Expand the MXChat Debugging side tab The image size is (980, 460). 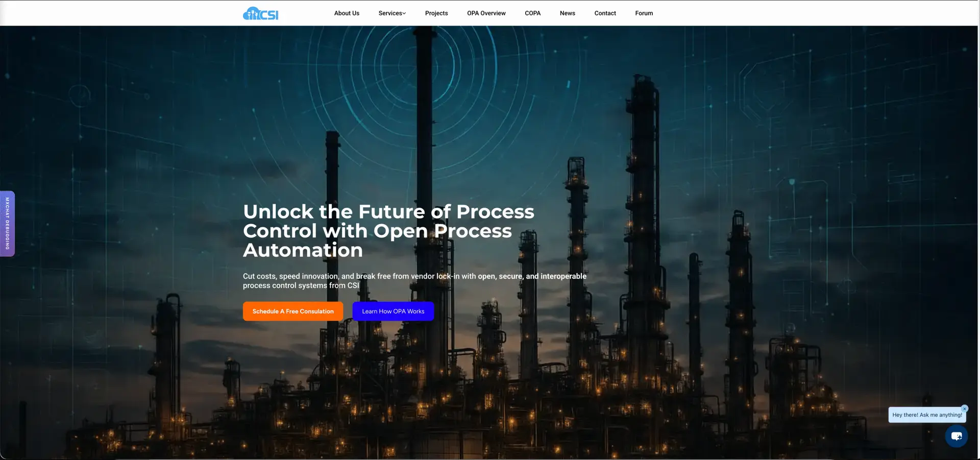click(x=7, y=224)
